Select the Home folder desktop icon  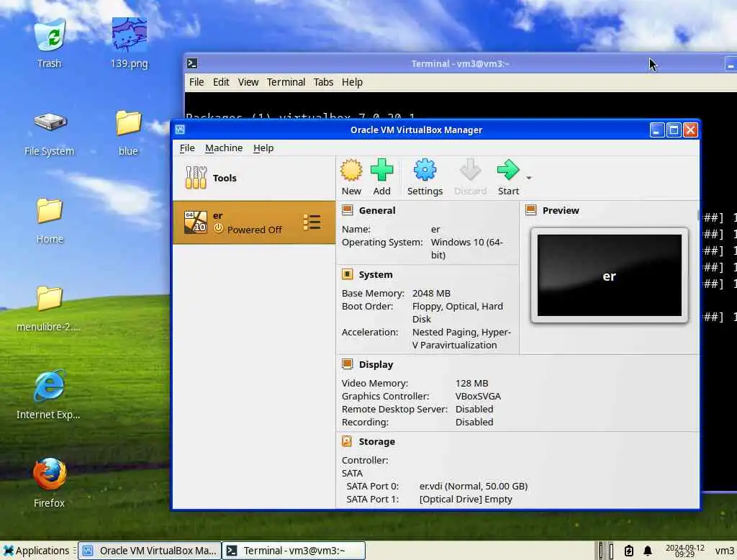pos(50,221)
